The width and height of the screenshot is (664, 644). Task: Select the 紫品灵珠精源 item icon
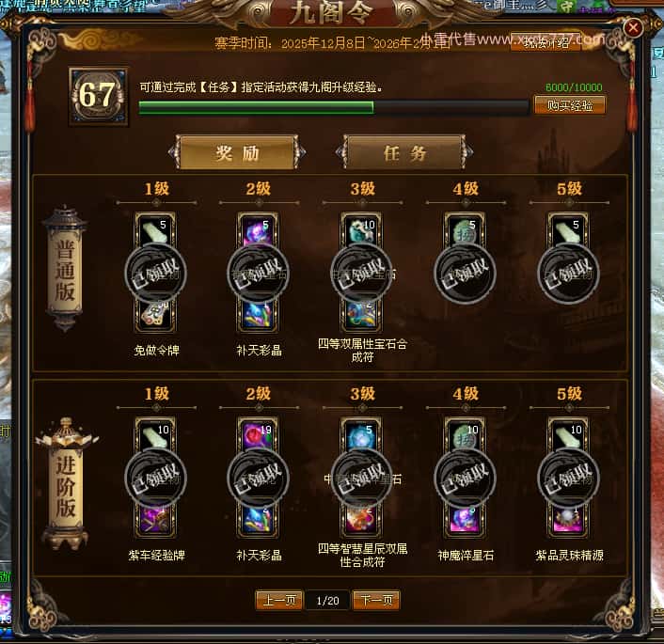click(568, 520)
